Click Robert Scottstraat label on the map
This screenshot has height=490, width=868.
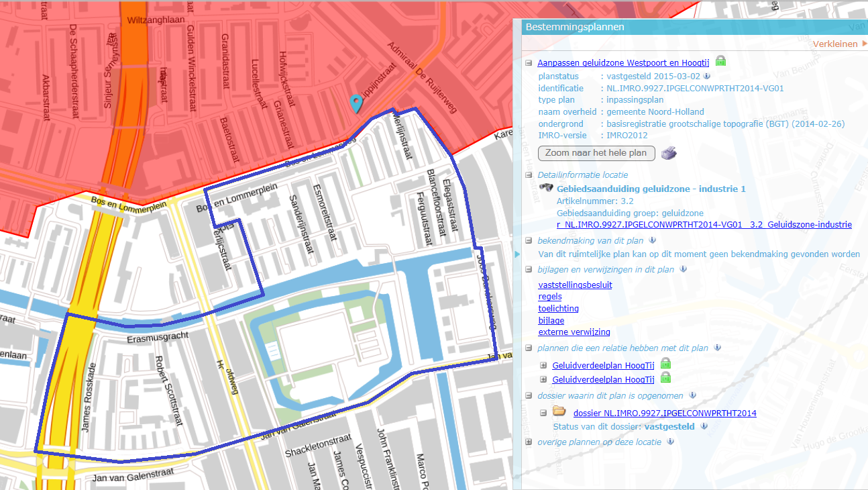pyautogui.click(x=168, y=392)
